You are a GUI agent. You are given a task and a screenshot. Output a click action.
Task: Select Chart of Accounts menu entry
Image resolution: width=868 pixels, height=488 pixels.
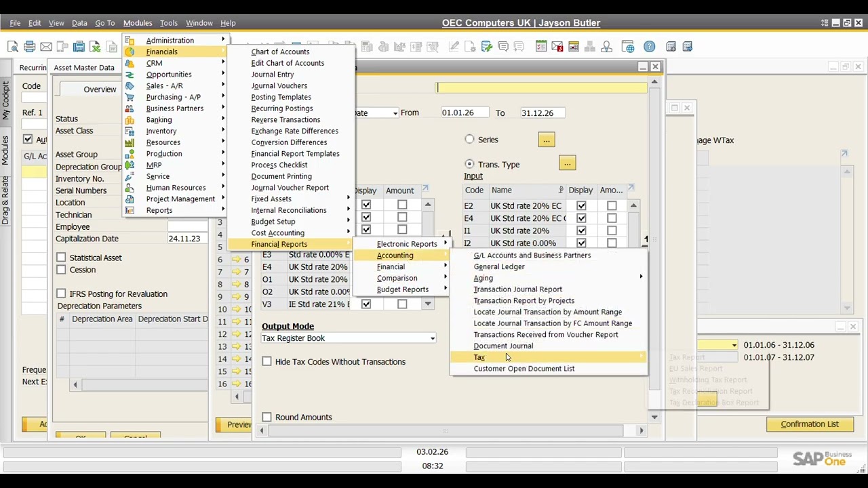click(x=280, y=52)
